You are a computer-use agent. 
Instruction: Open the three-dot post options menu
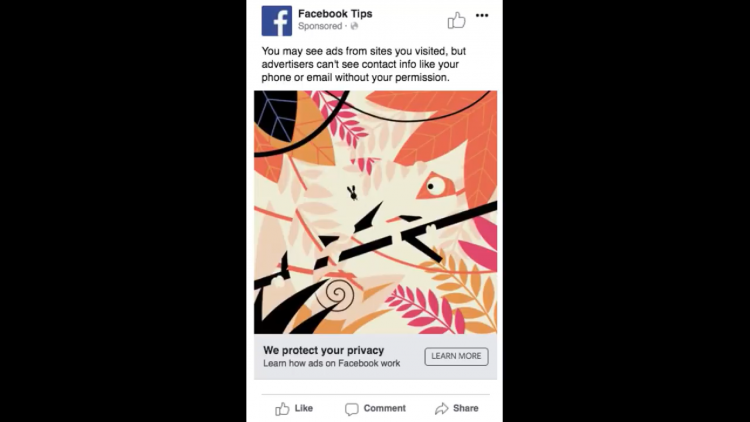[x=482, y=15]
